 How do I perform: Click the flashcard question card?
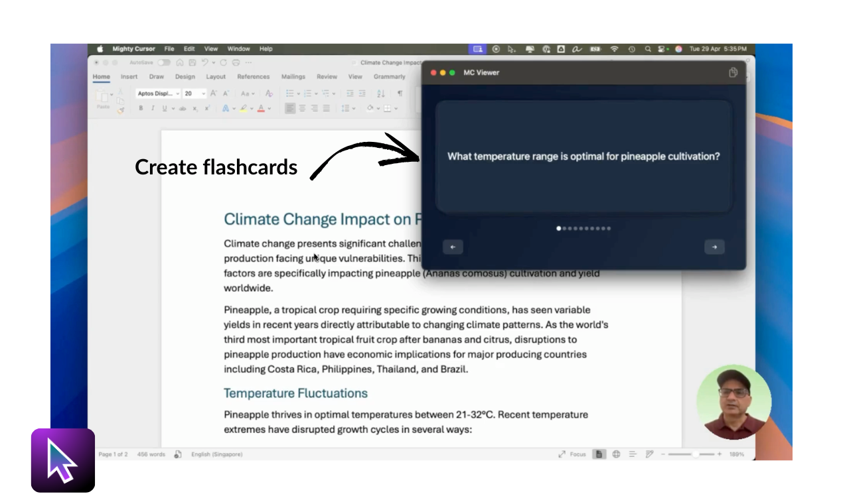[x=583, y=157]
